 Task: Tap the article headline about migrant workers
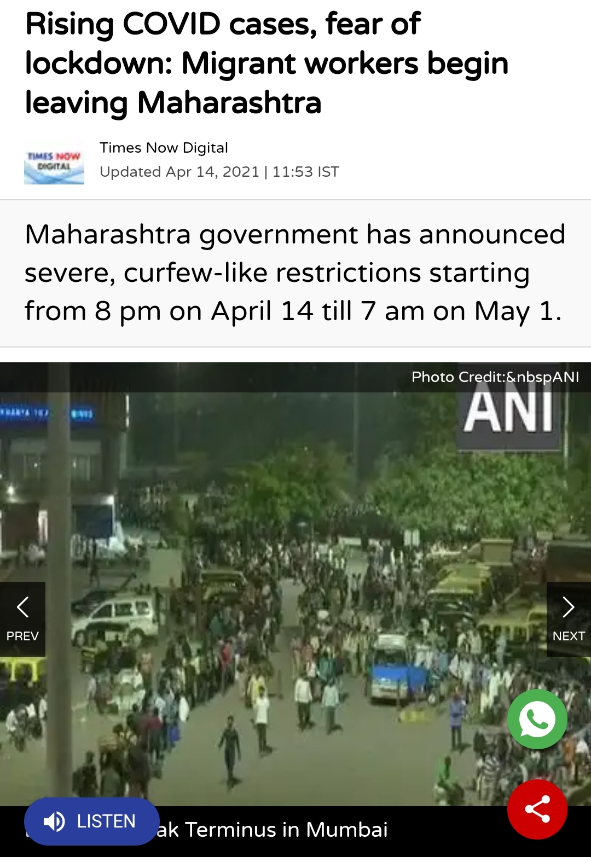tap(267, 63)
